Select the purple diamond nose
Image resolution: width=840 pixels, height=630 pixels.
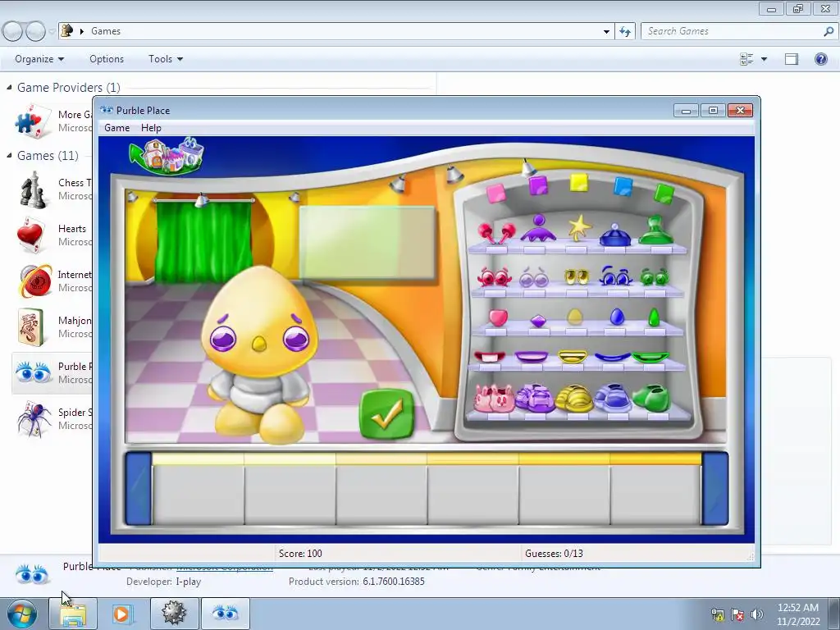(x=538, y=321)
